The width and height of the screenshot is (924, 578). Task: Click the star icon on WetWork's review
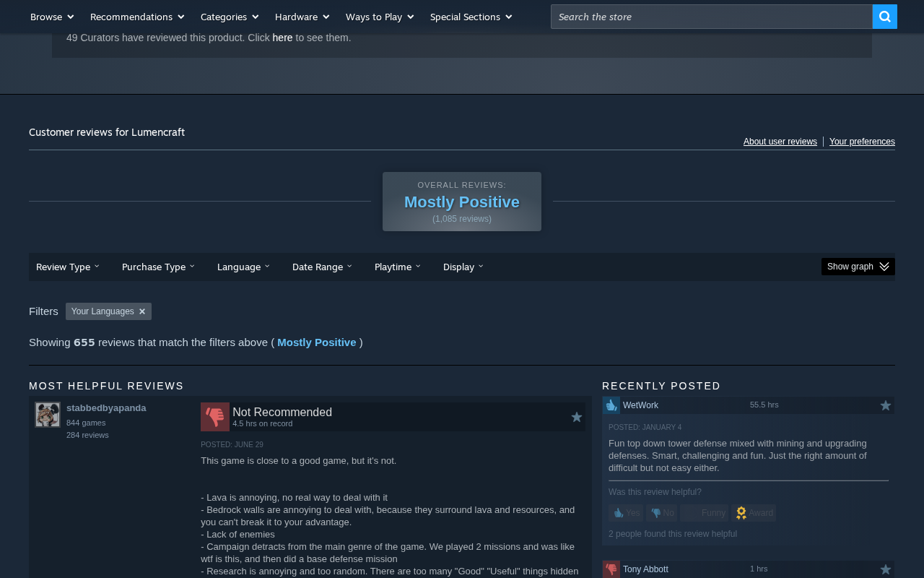click(x=886, y=405)
